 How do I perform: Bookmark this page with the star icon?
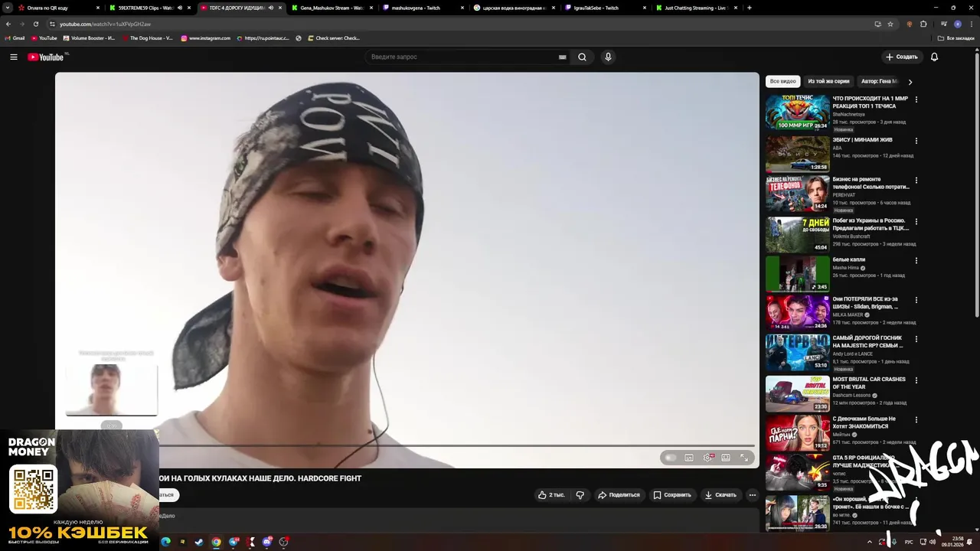click(890, 24)
